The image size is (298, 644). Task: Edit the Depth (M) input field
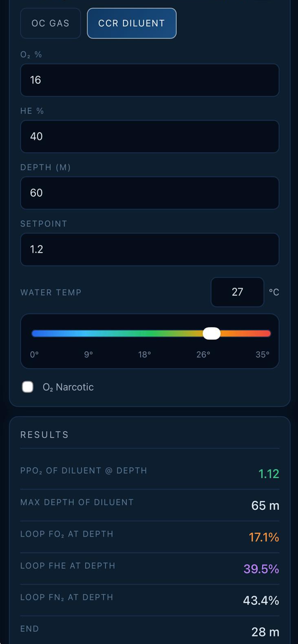150,193
